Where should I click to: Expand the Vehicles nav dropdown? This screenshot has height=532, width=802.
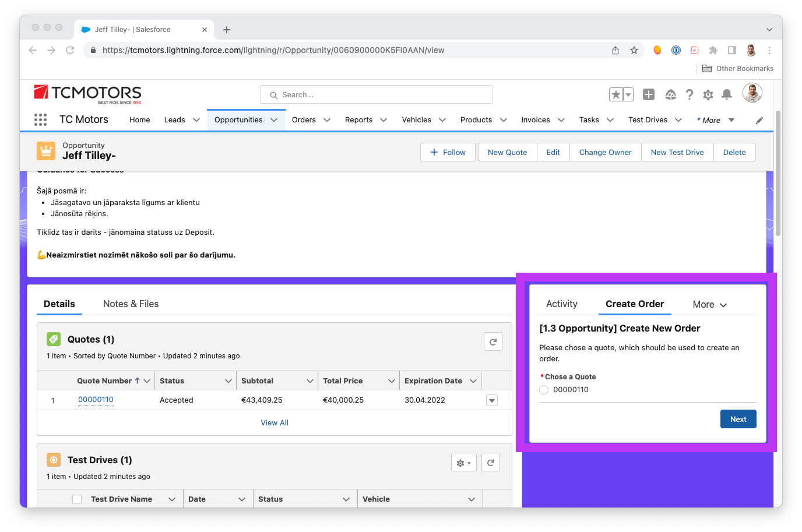442,120
